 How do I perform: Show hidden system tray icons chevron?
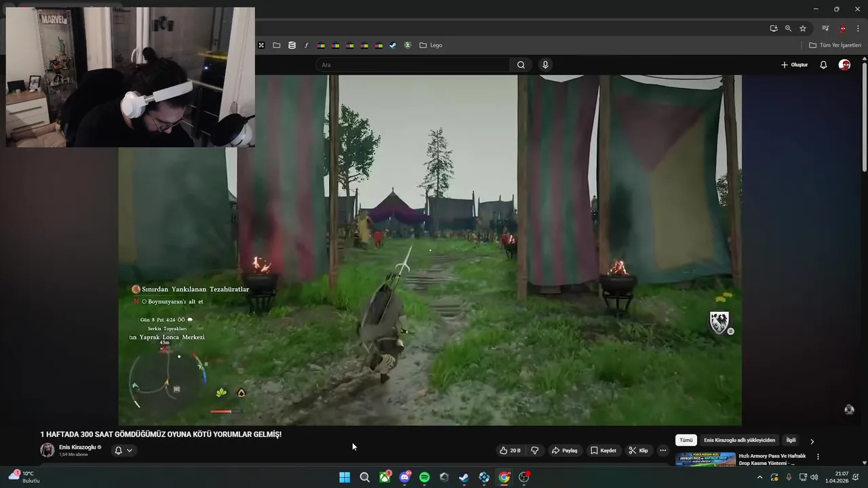759,477
